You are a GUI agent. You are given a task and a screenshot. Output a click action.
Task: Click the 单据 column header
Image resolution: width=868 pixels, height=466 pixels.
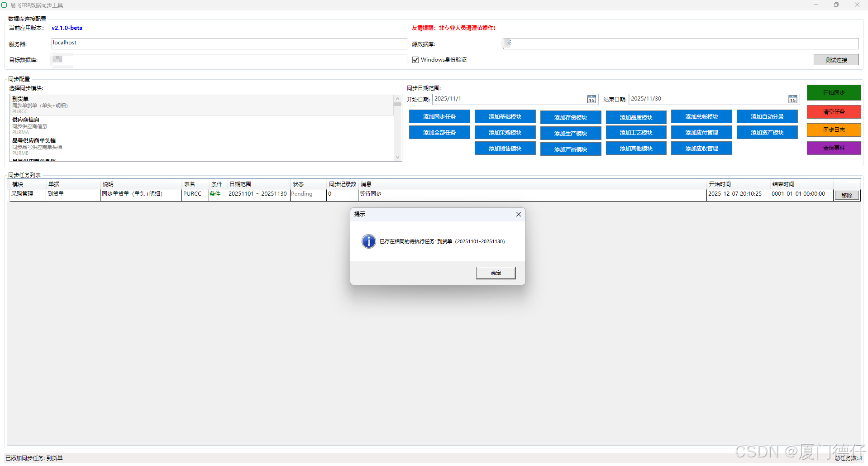click(73, 184)
